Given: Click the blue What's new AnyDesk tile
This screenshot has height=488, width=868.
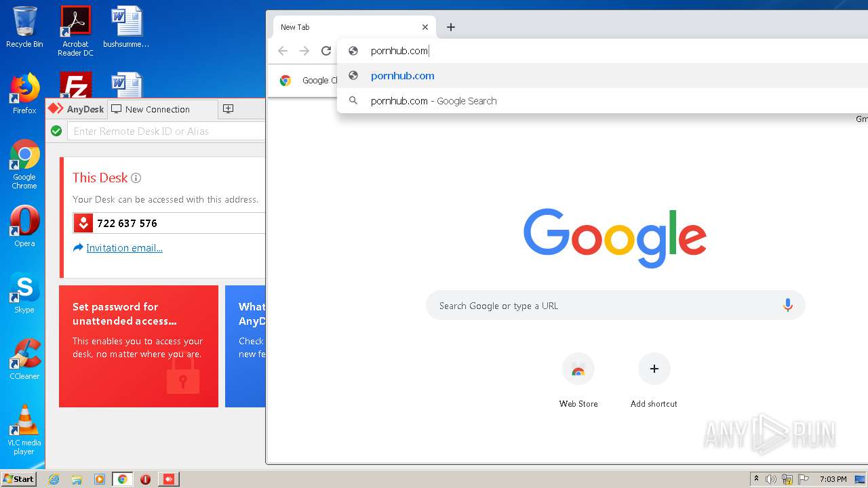Looking at the screenshot, I should pyautogui.click(x=245, y=346).
